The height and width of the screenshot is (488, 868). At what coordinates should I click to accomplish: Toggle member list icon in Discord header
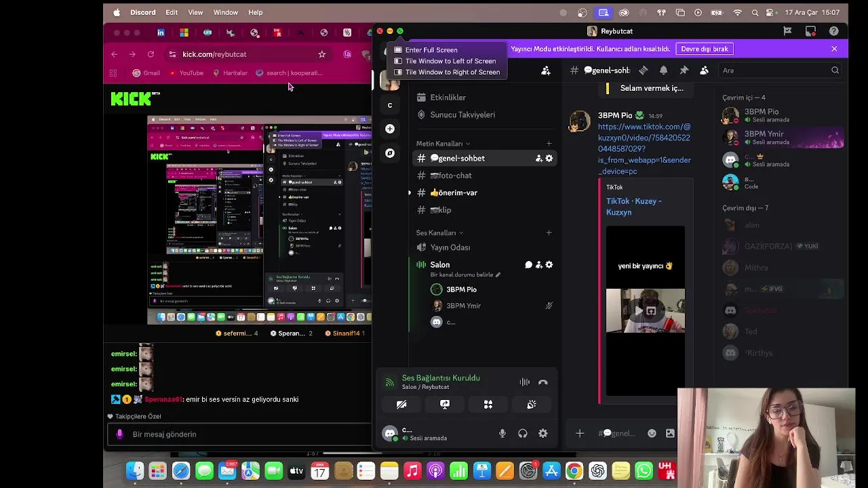tap(704, 70)
